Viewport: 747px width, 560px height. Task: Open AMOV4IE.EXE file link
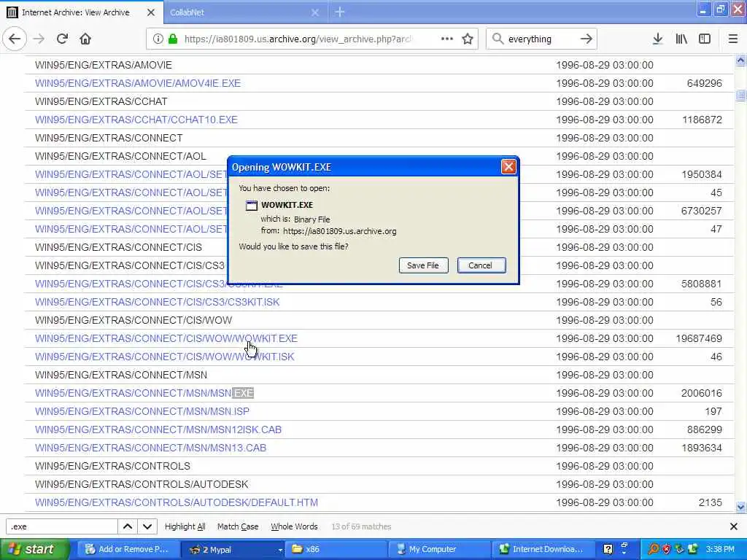click(x=138, y=83)
